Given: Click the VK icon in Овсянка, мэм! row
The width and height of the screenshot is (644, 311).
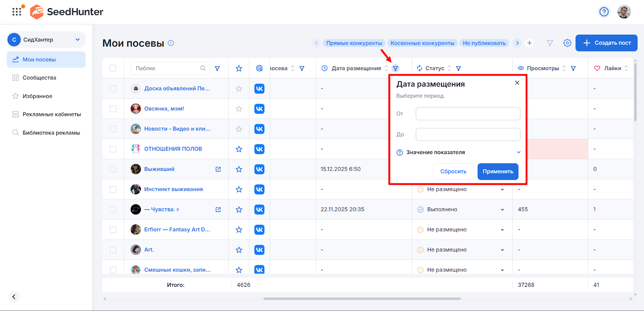Looking at the screenshot, I should point(259,109).
